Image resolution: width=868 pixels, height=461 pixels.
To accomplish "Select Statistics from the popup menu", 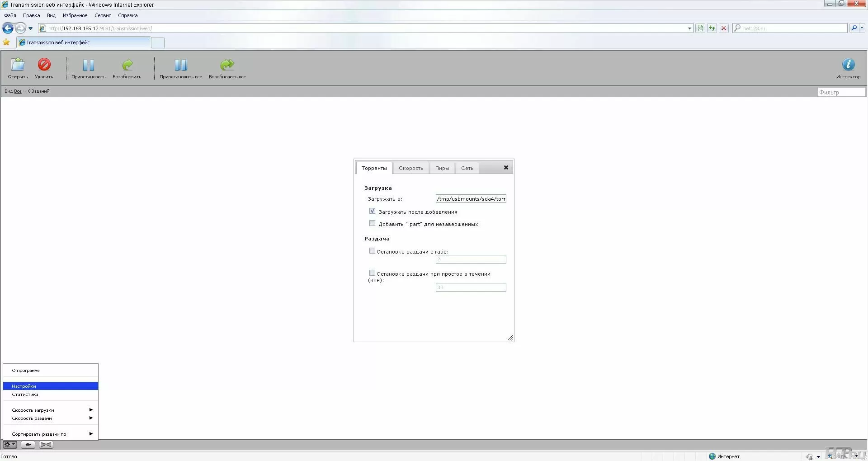I will point(25,395).
